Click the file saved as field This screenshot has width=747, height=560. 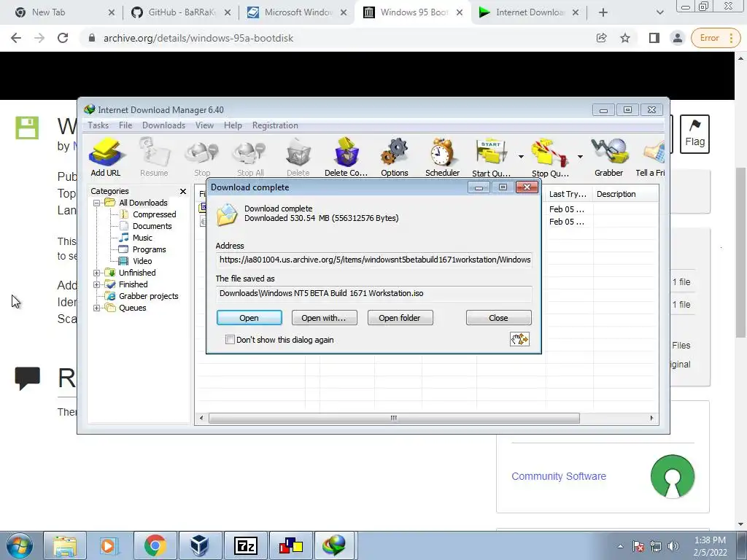point(374,293)
